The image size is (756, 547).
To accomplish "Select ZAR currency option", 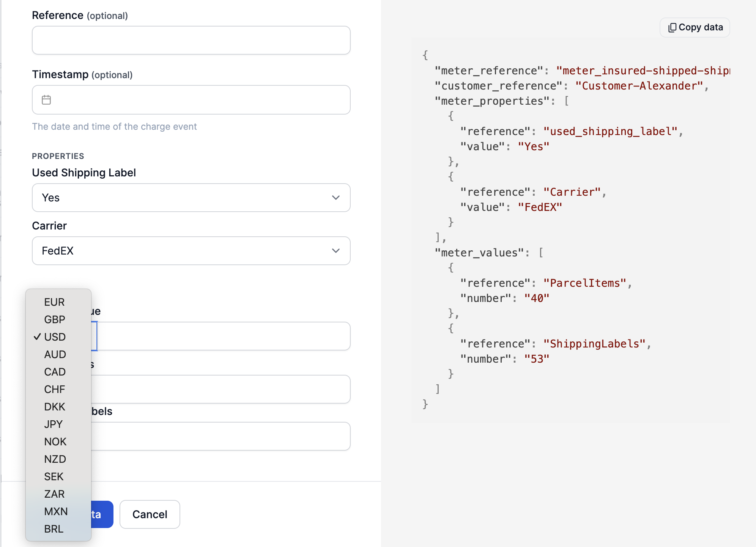I will [x=54, y=494].
